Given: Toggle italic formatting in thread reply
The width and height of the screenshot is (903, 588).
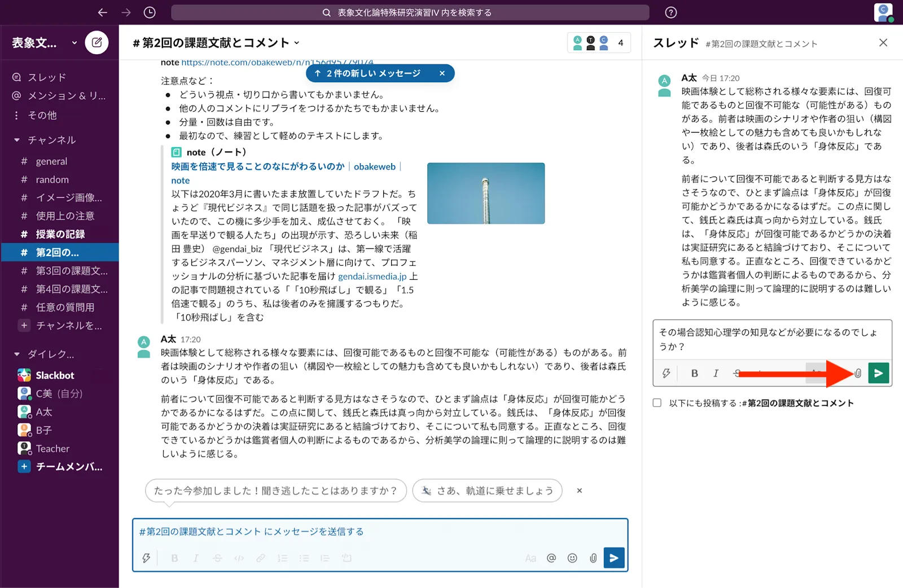Looking at the screenshot, I should (716, 373).
